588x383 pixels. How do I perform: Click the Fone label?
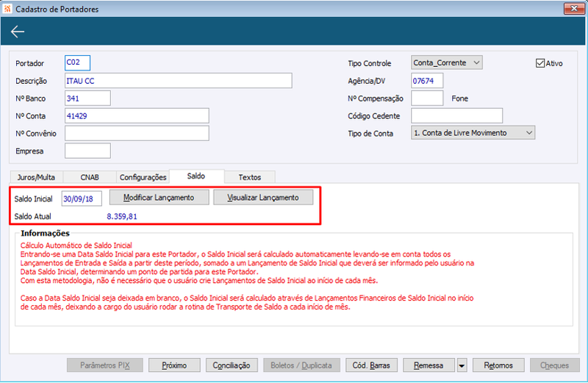460,99
